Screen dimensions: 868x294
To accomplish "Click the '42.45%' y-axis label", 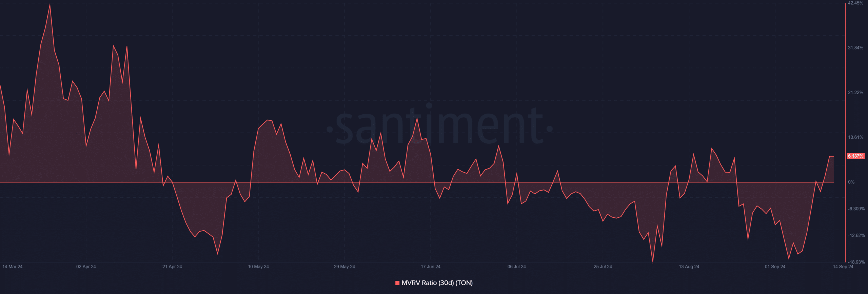I will point(855,3).
